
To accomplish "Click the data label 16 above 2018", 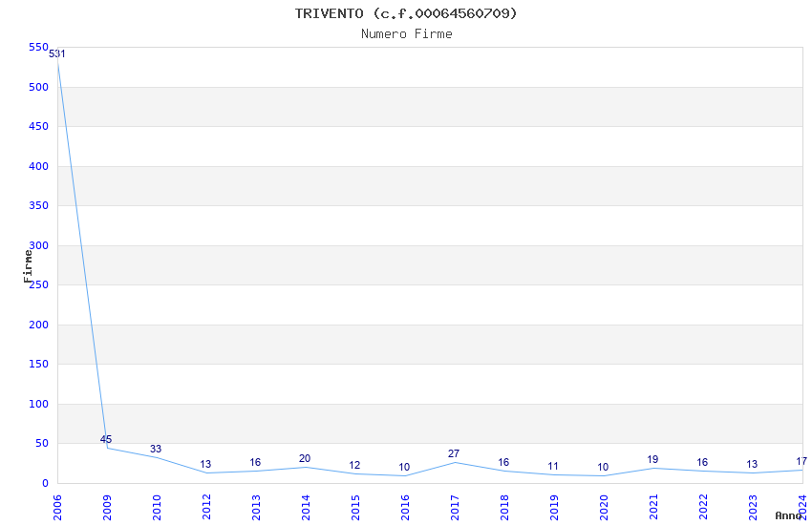I will click(x=503, y=462).
